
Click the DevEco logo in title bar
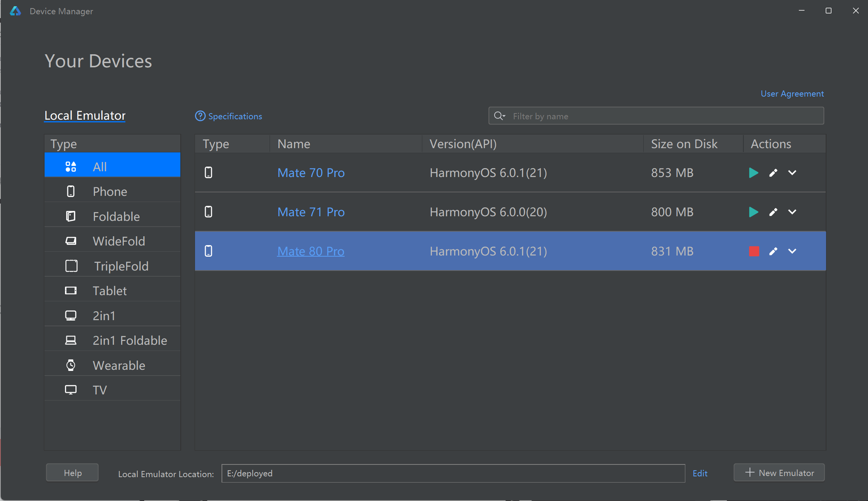click(15, 11)
